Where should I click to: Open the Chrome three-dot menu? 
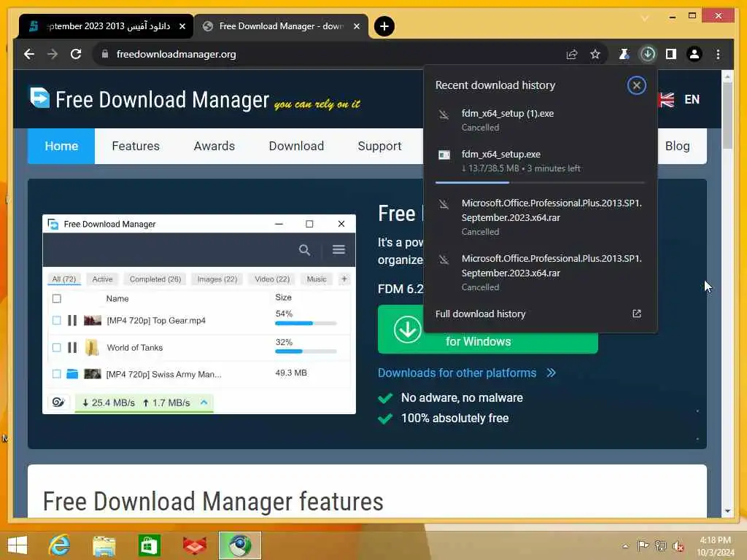tap(718, 54)
